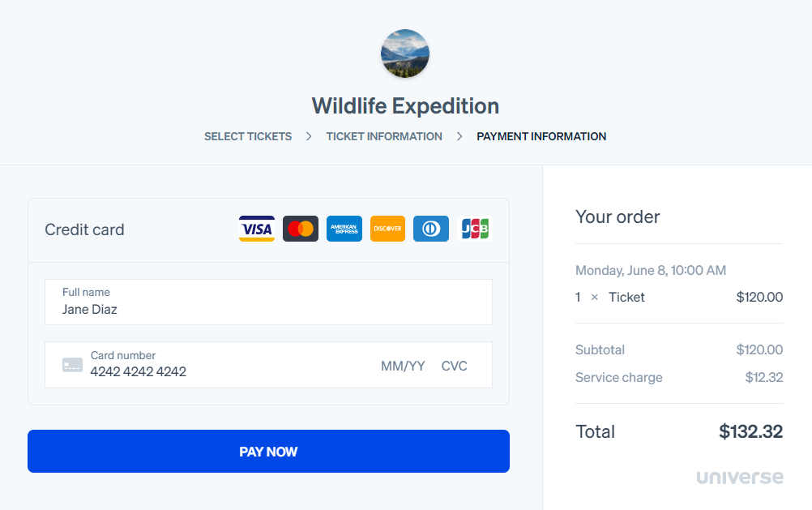Go back to Select Tickets step
Screen dimensions: 812x510
(x=247, y=136)
